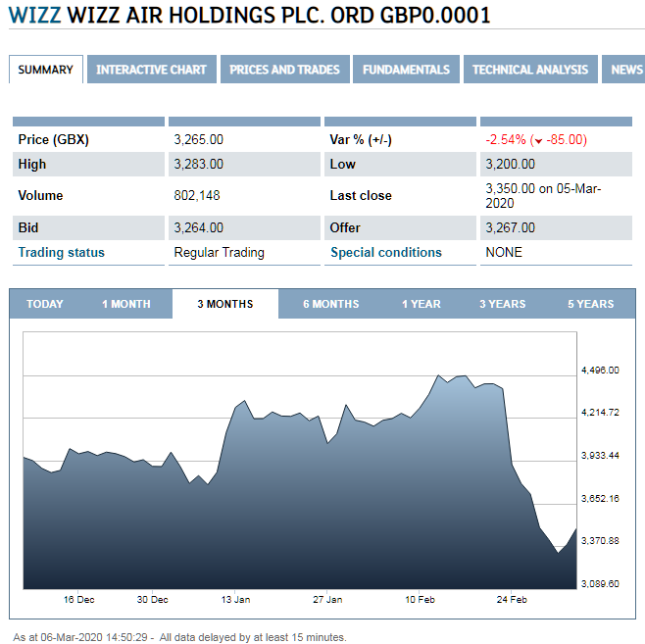645x644 pixels.
Task: Click the WIZZ ticker symbol heading
Action: 33,17
